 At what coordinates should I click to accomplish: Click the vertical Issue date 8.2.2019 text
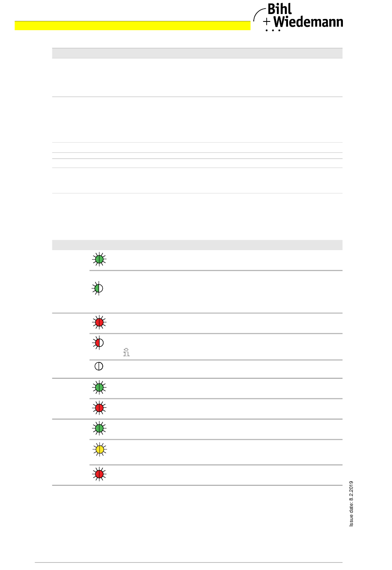[351, 504]
